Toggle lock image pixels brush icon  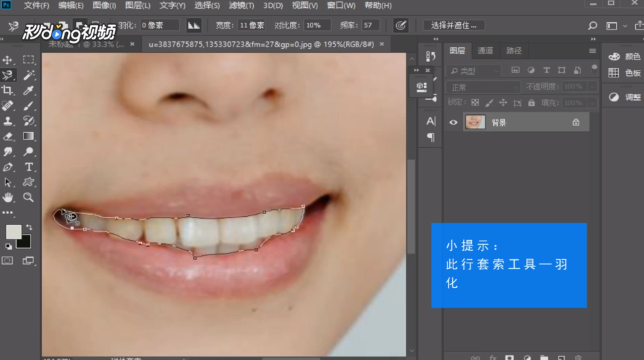[x=489, y=103]
